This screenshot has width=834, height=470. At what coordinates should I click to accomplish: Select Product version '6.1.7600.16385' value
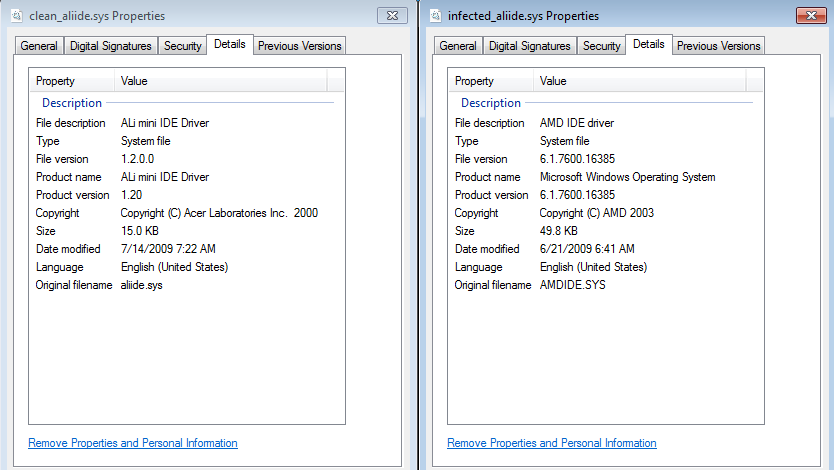coord(578,195)
